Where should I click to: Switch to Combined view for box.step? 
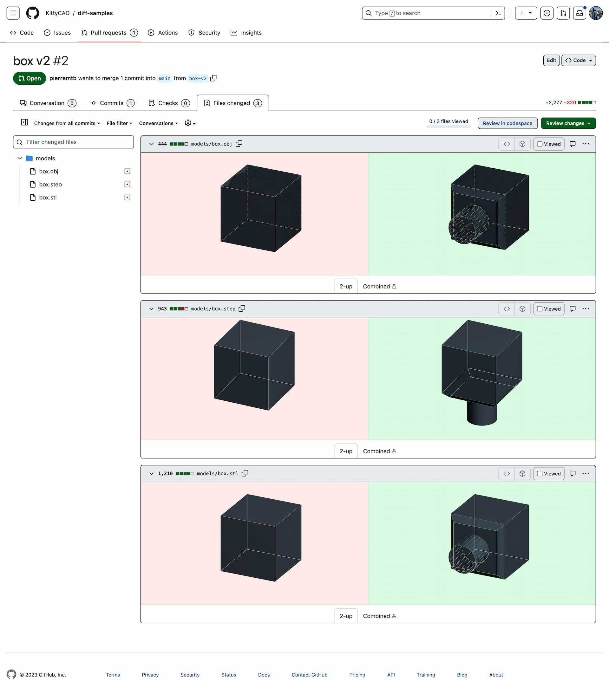[x=379, y=450]
